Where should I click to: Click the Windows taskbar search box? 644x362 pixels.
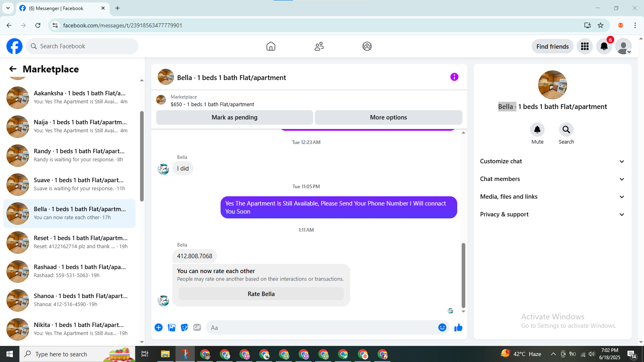coord(77,354)
